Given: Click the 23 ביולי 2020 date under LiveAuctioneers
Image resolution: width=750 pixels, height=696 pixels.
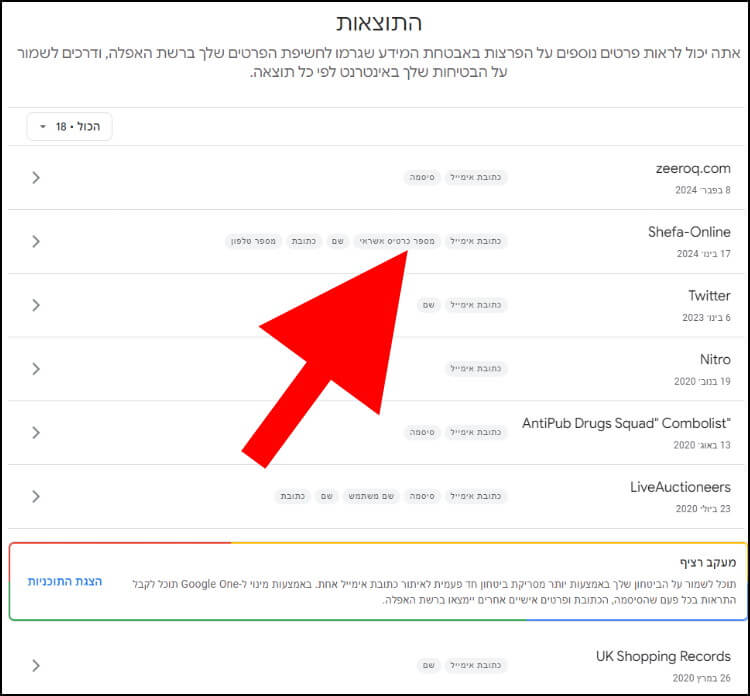Looking at the screenshot, I should click(703, 508).
